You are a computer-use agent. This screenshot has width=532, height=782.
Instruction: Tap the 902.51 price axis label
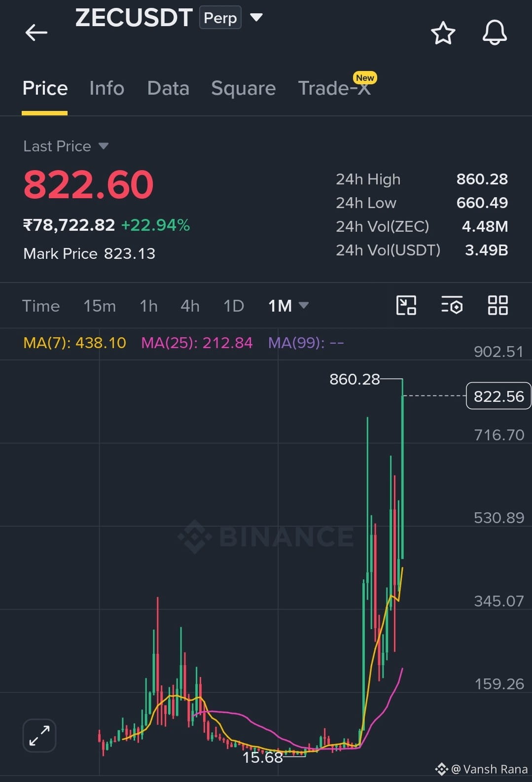498,352
